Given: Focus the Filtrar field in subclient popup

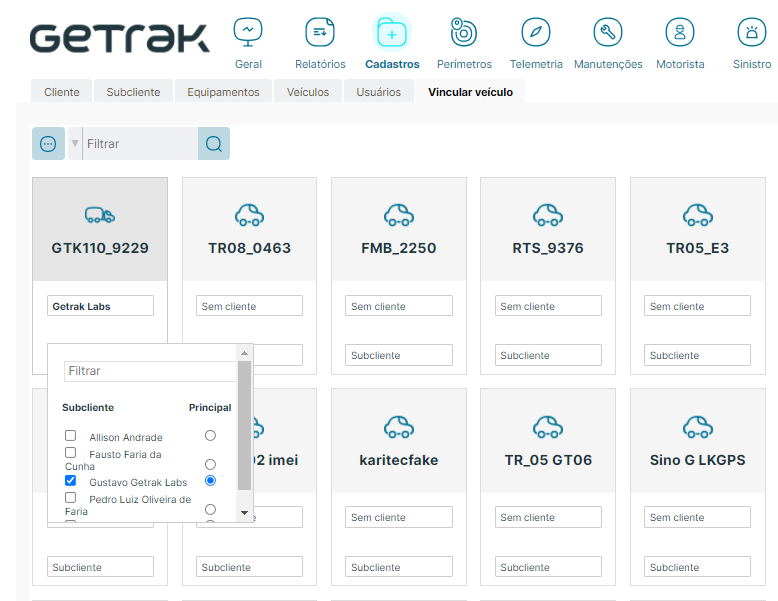Looking at the screenshot, I should pos(150,371).
